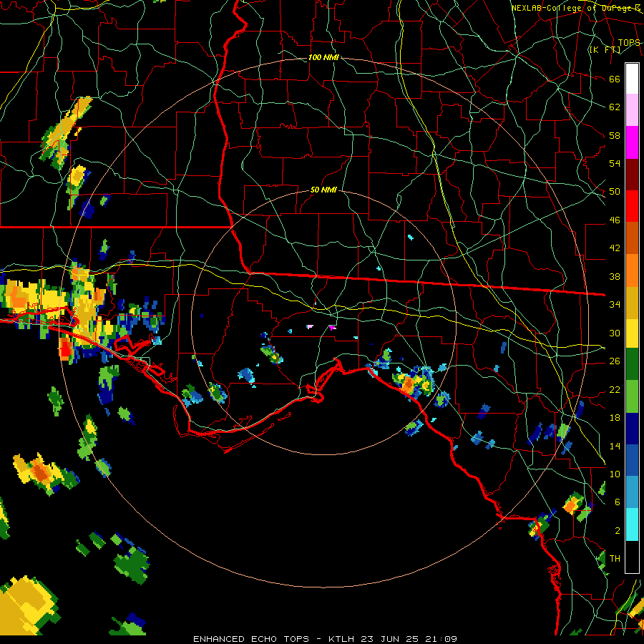Viewport: 644px width, 644px height.
Task: Pick the magenta legend color band
Action: pos(632,142)
